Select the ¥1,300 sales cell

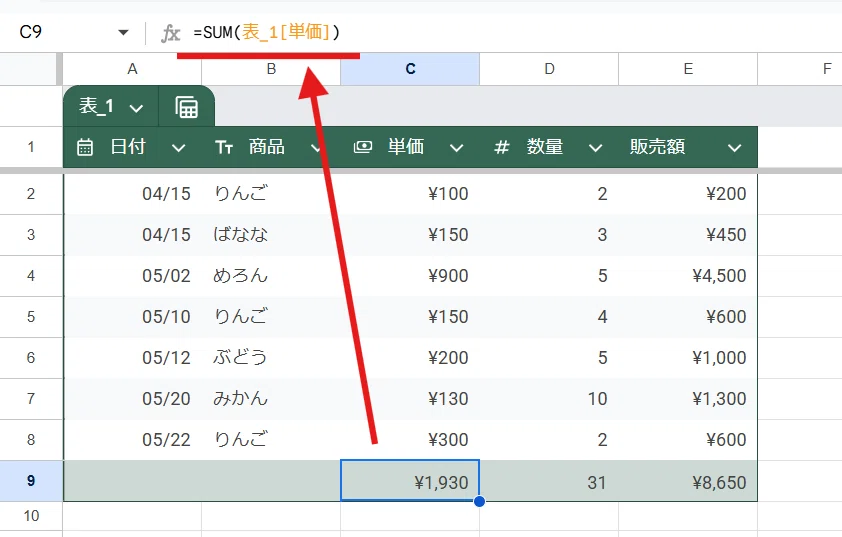click(x=688, y=399)
